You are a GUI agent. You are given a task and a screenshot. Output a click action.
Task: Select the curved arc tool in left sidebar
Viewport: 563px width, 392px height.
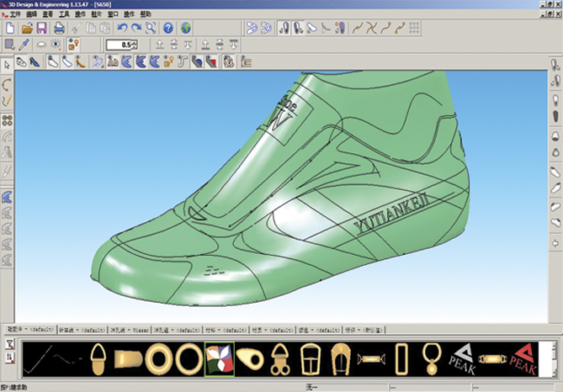click(x=7, y=85)
